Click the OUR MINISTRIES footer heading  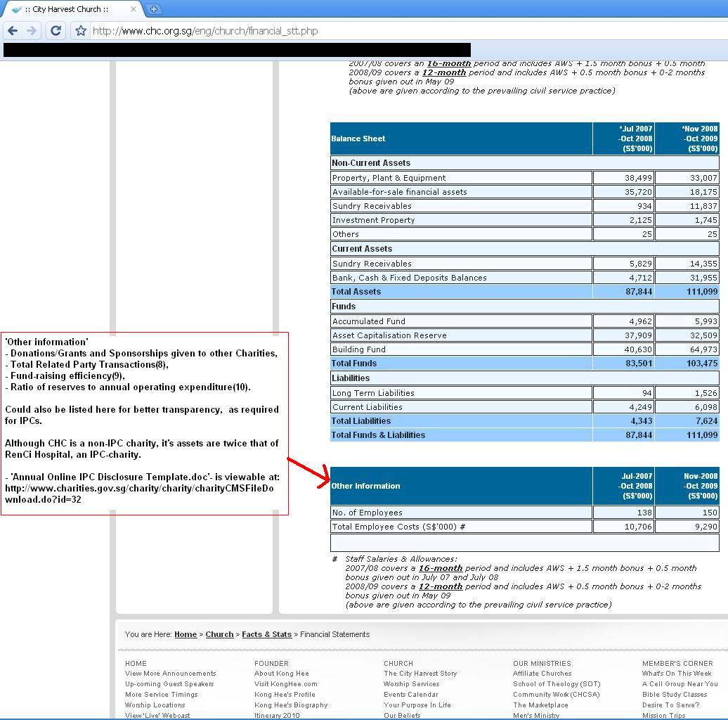pos(542,663)
